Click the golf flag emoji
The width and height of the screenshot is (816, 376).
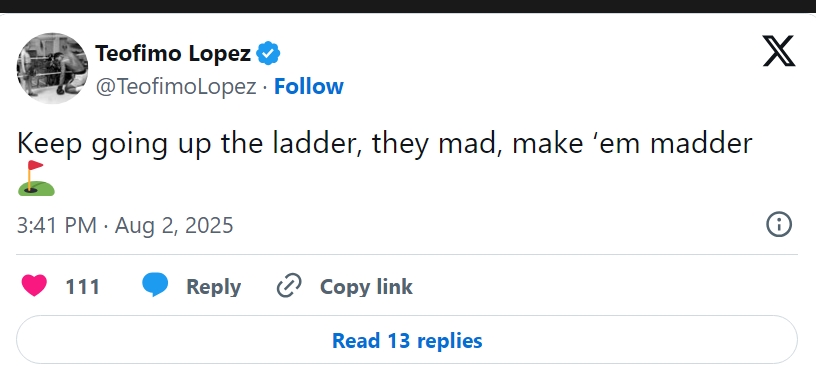36,178
